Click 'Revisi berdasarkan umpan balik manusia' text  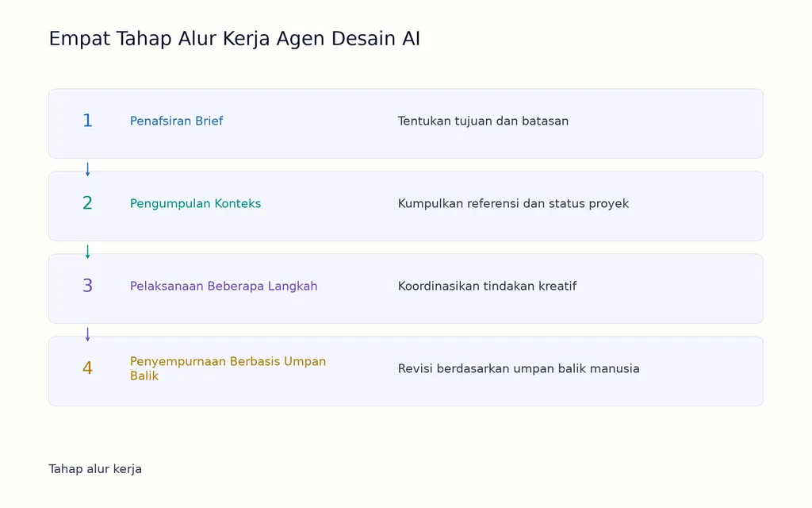tap(519, 368)
